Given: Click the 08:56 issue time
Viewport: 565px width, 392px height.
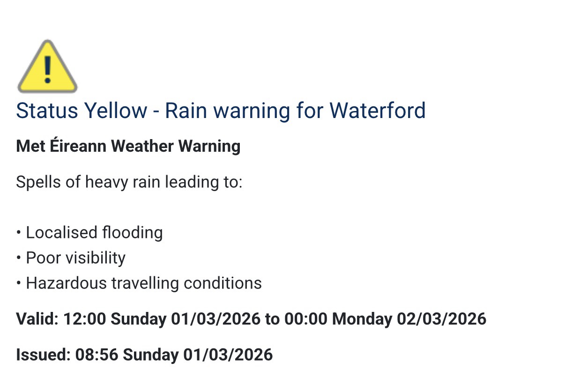Looking at the screenshot, I should [x=97, y=355].
